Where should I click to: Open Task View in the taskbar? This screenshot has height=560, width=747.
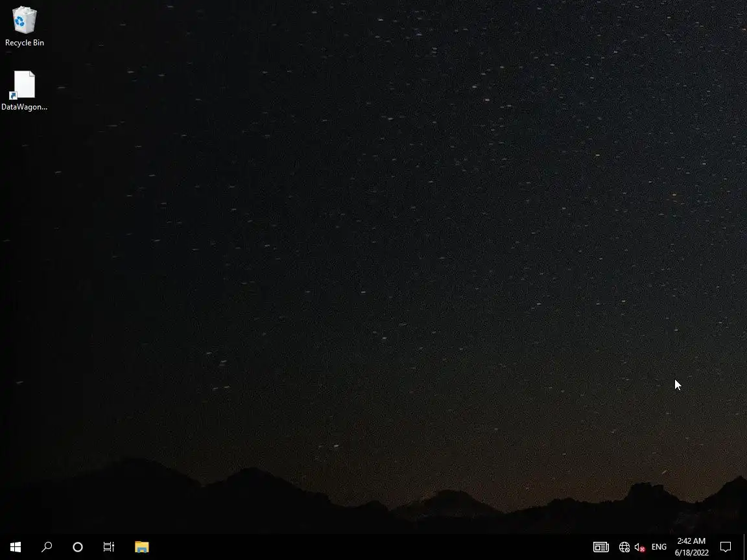click(109, 546)
